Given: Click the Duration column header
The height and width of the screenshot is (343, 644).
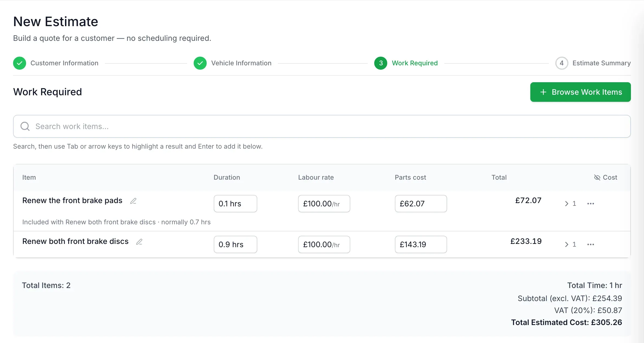Looking at the screenshot, I should tap(227, 177).
